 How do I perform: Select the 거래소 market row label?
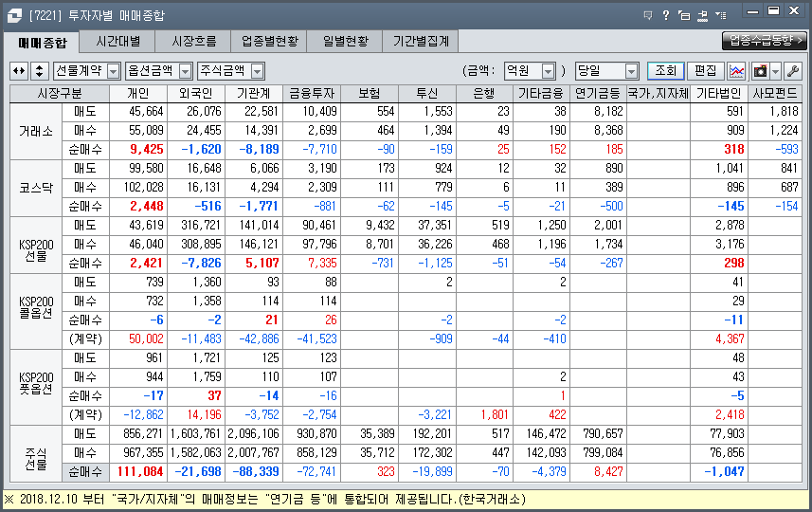click(x=36, y=131)
